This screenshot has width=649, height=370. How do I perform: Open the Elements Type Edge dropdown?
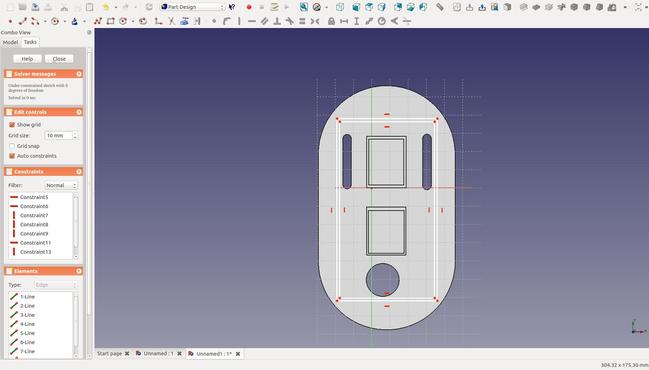click(55, 285)
